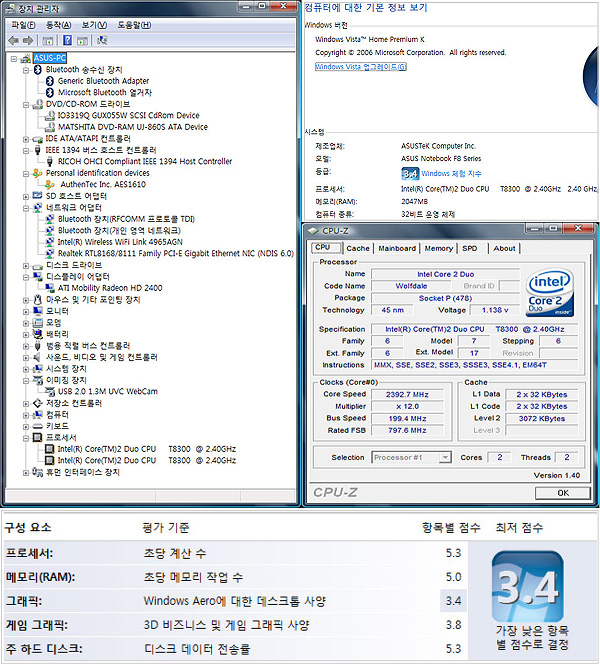Expand the 휴먼 인터페이스 장치 category

click(26, 472)
